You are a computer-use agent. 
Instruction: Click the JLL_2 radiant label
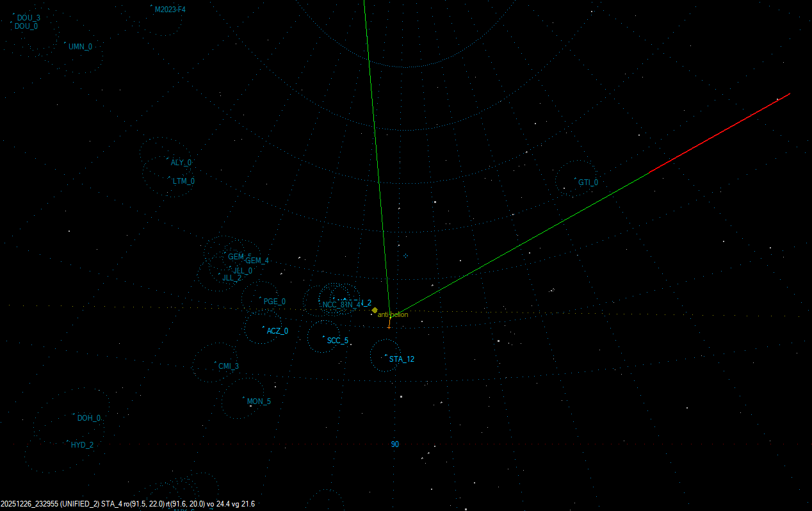click(232, 278)
